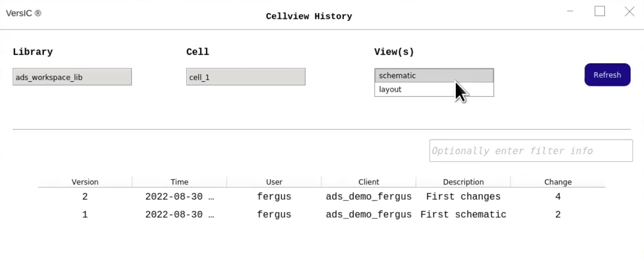Click the VersIC logo text
The image size is (644, 265).
coord(23,13)
